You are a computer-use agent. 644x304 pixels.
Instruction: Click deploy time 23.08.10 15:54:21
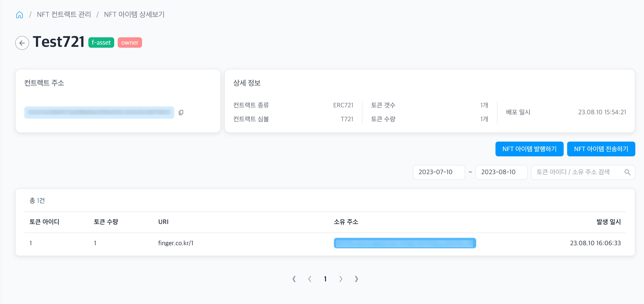(x=602, y=112)
